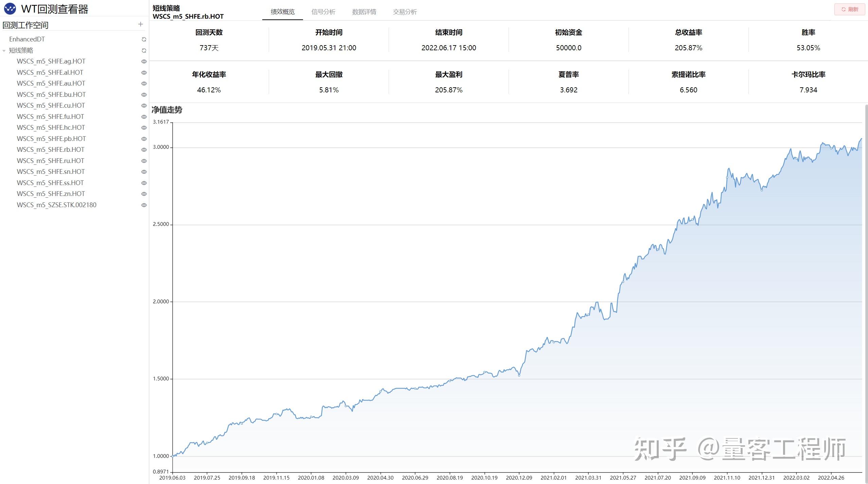This screenshot has width=868, height=484.
Task: Open the 交易分析 tab
Action: coord(405,12)
